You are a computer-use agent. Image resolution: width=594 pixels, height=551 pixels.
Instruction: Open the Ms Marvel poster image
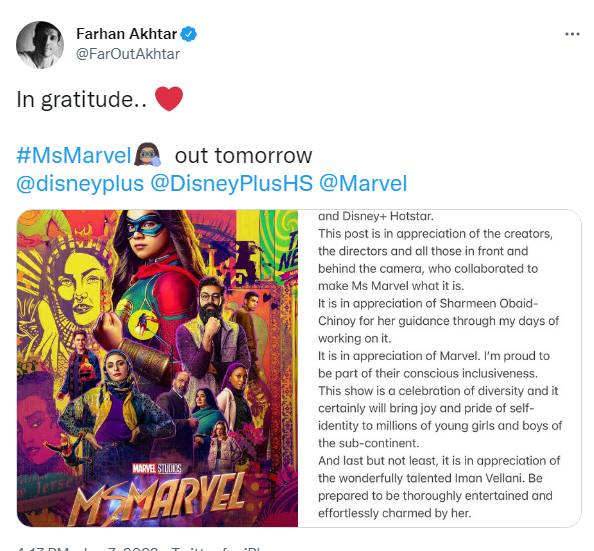[158, 368]
